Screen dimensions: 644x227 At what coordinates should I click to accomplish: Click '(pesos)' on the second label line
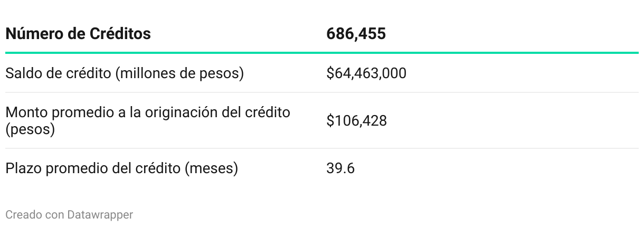tap(30, 129)
